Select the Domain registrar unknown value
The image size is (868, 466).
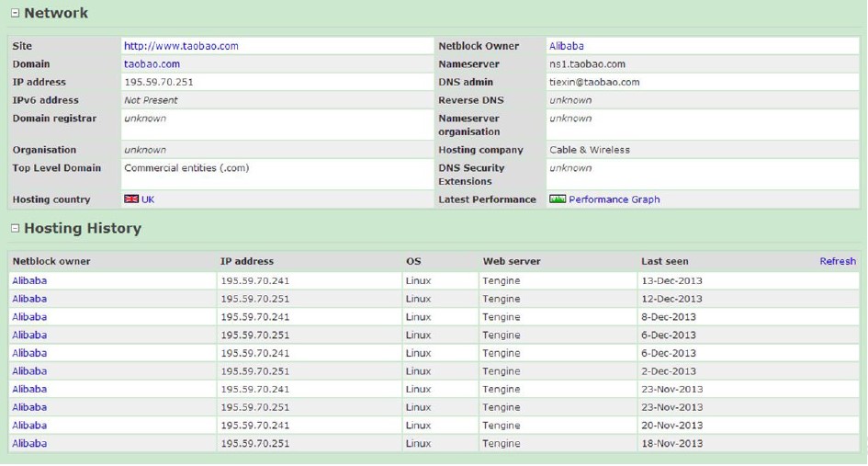[x=145, y=118]
